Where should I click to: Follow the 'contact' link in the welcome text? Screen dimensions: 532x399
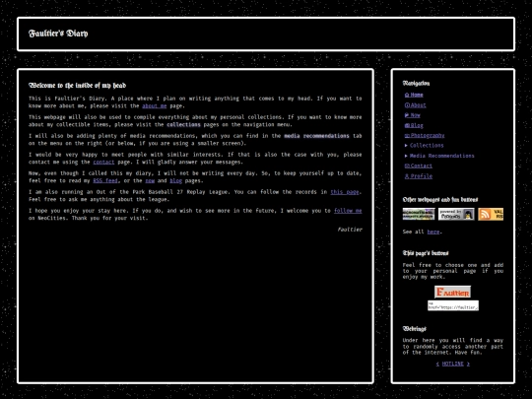point(103,162)
